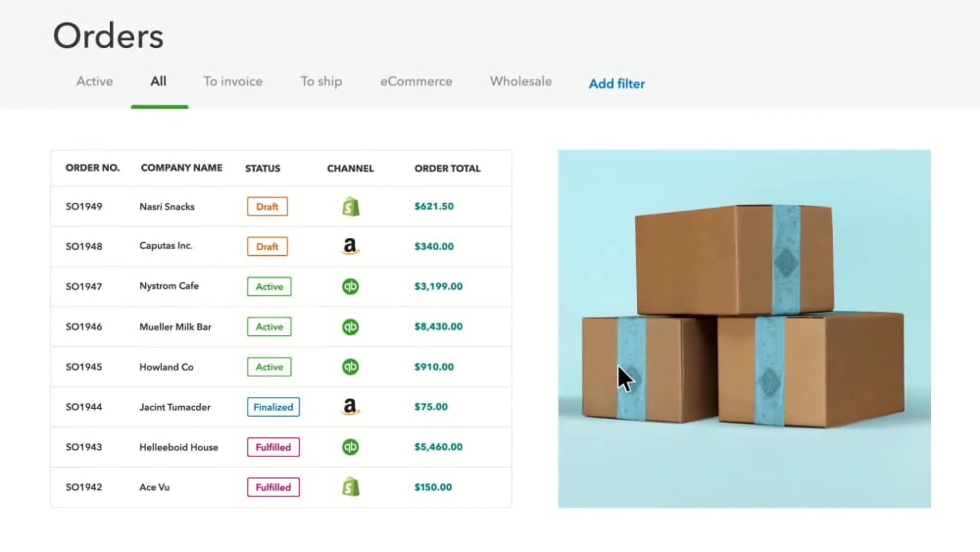The height and width of the screenshot is (552, 980).
Task: Click company name Mueller Milk Bar
Action: (x=175, y=326)
